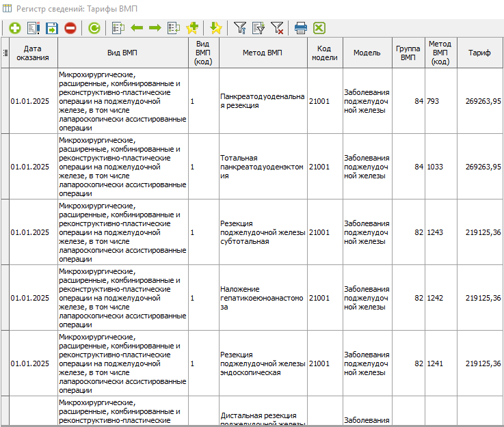Refresh the list with green circular arrow
Viewport: 504px width, 427px height.
click(x=94, y=28)
